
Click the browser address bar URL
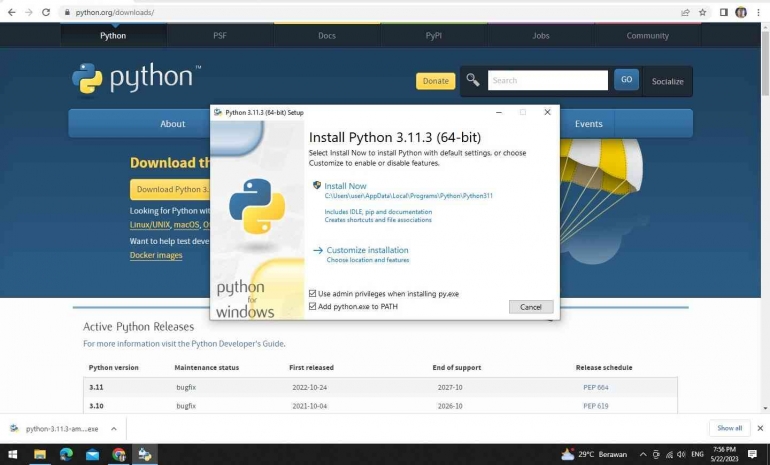114,12
